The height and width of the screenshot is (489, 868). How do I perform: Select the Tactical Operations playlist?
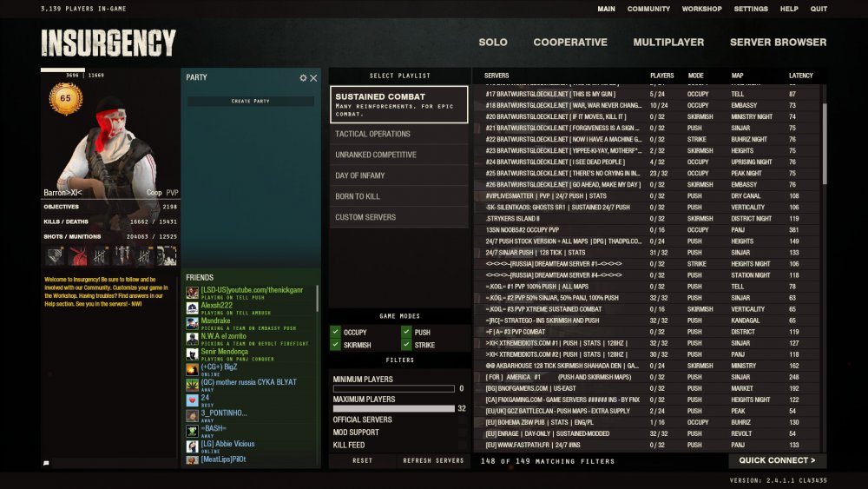(398, 134)
